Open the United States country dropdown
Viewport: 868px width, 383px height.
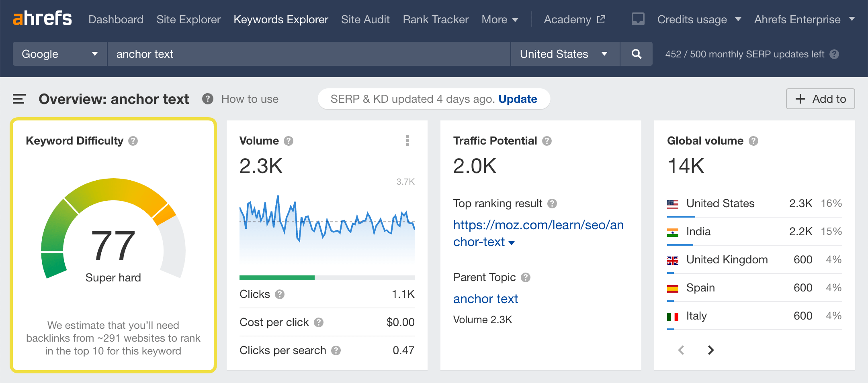(x=564, y=54)
